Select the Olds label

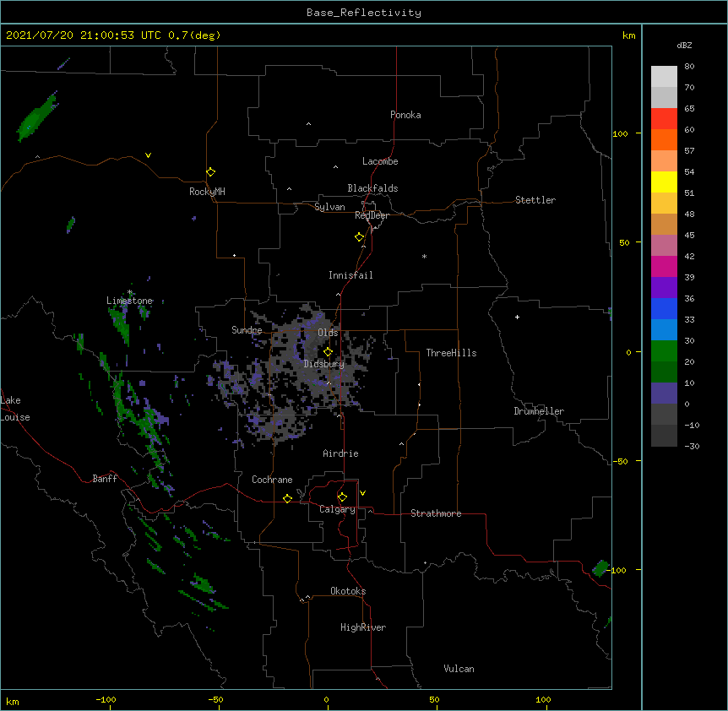tap(328, 333)
